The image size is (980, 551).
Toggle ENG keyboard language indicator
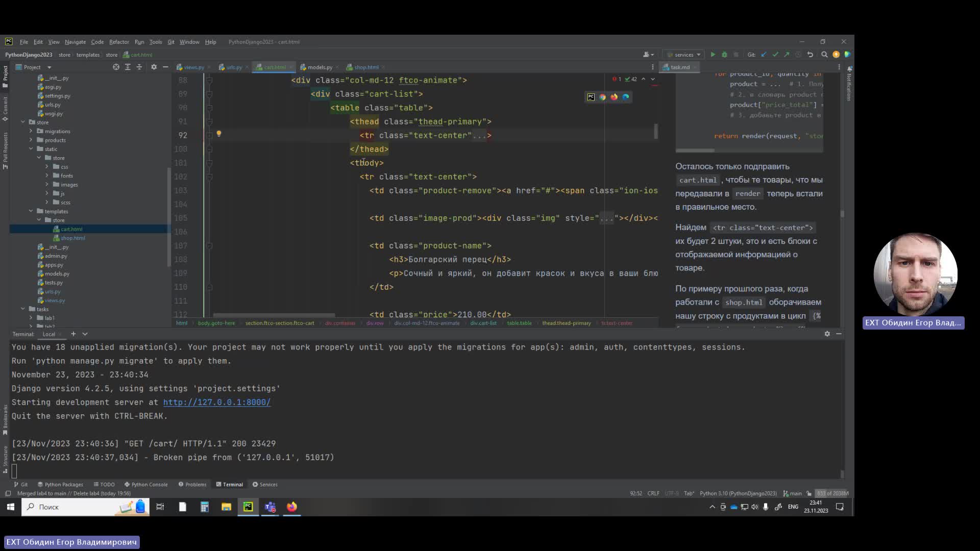tap(793, 507)
